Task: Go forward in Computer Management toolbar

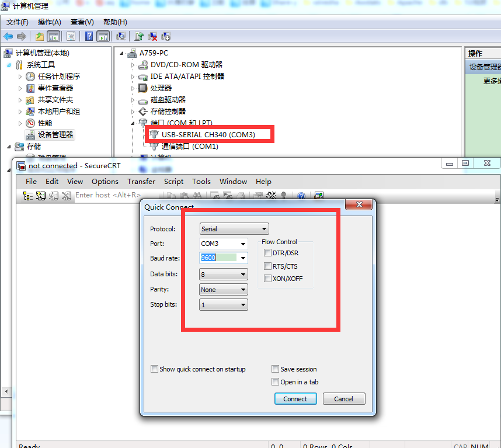Action: click(x=22, y=36)
